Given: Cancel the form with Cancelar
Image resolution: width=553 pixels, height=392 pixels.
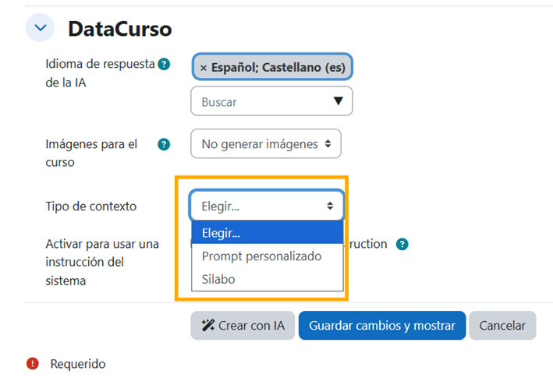Looking at the screenshot, I should 502,326.
